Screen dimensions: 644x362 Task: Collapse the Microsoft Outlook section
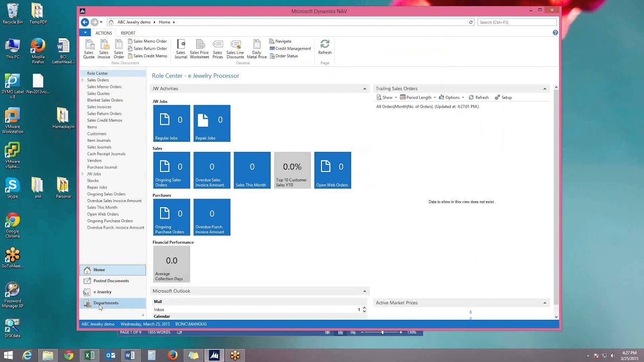pyautogui.click(x=365, y=291)
